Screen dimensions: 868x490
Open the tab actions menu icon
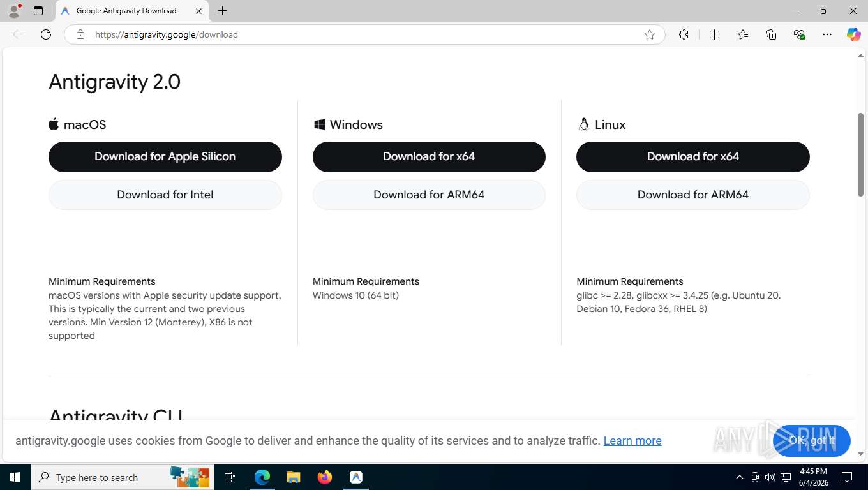pos(38,11)
